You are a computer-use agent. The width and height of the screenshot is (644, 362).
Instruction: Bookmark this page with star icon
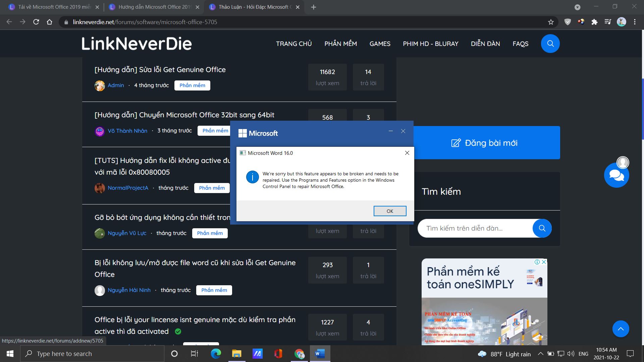click(x=551, y=22)
